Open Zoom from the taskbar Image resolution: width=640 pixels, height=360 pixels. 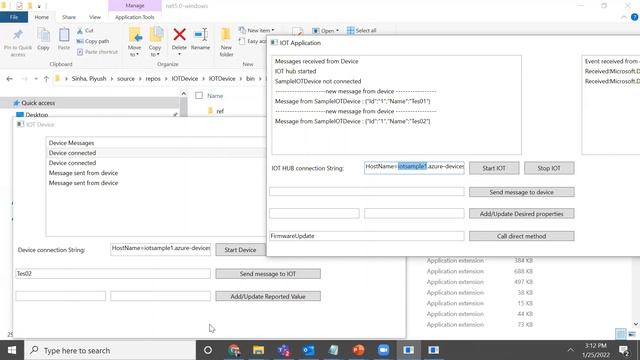click(383, 350)
